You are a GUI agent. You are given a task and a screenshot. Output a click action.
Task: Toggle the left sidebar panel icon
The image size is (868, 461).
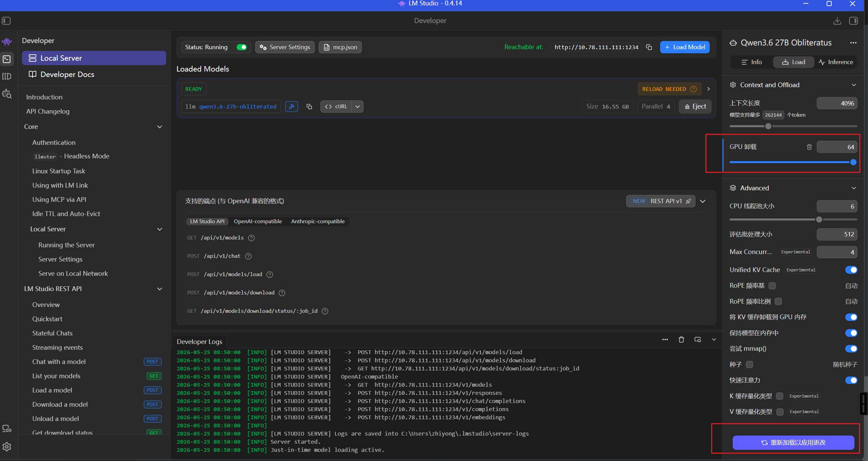[x=6, y=21]
